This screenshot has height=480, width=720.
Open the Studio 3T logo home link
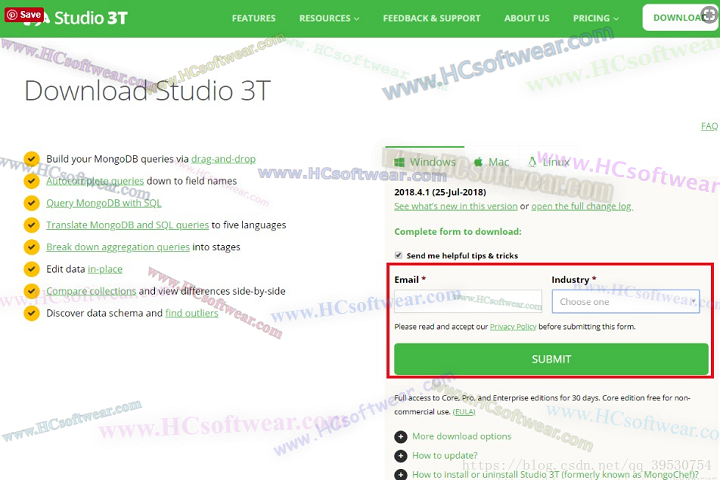76,18
